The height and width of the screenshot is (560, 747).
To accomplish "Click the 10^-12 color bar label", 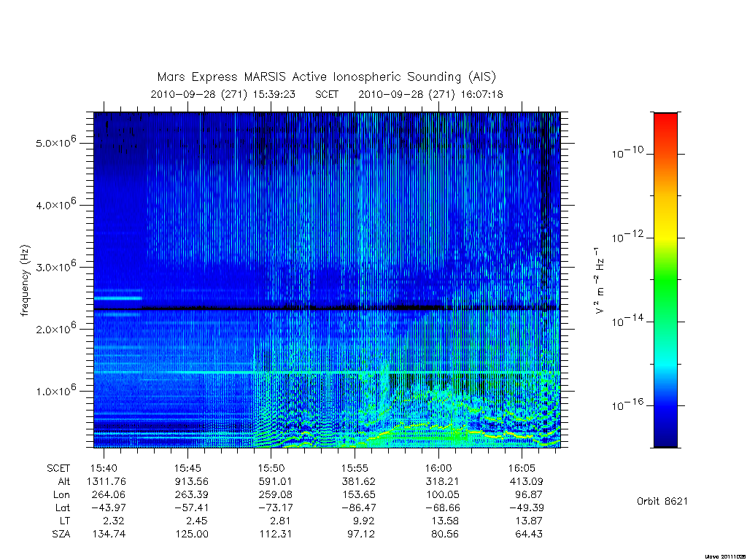I will pos(627,236).
